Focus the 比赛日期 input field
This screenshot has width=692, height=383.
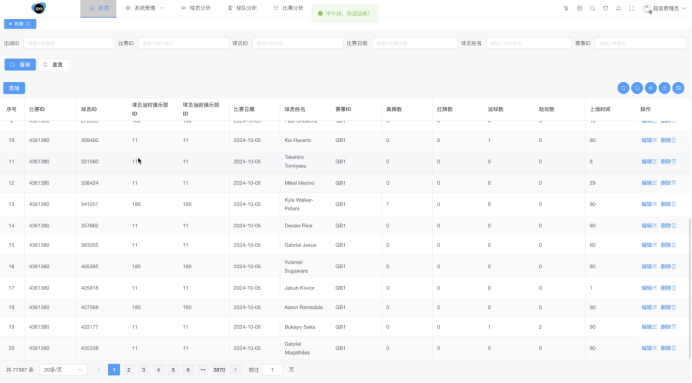(x=415, y=43)
